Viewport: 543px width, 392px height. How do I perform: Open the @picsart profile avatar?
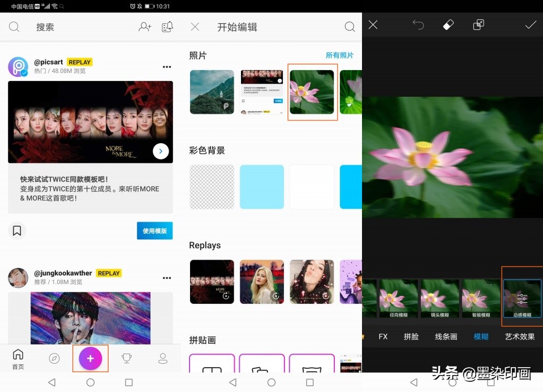pyautogui.click(x=18, y=67)
